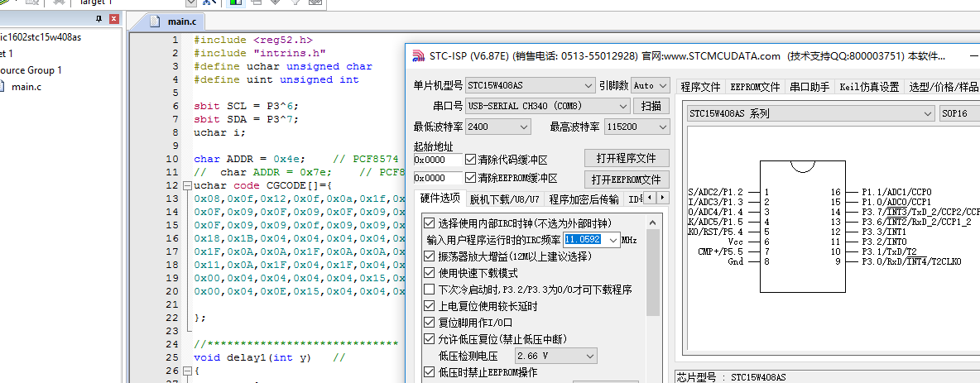This screenshot has height=383, width=980.
Task: Toggle 允许低压复位 checkbox
Action: click(429, 339)
